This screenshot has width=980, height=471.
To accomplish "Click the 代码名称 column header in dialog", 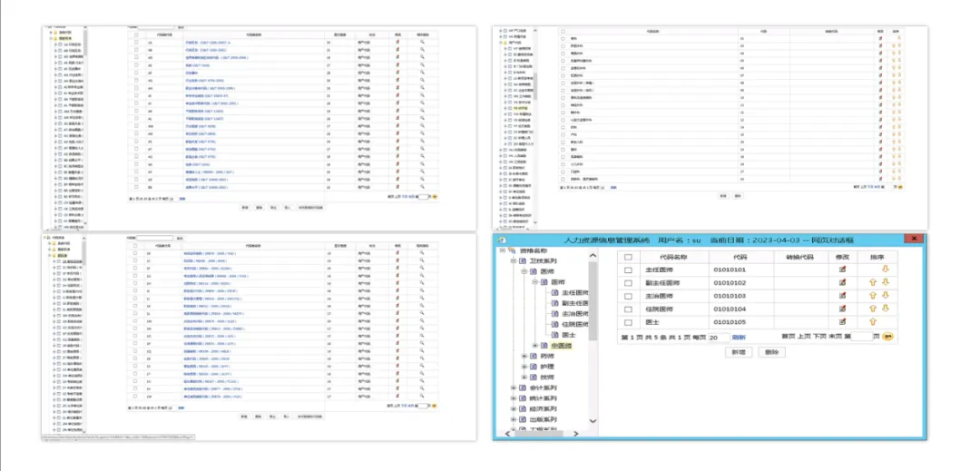I will tap(673, 257).
